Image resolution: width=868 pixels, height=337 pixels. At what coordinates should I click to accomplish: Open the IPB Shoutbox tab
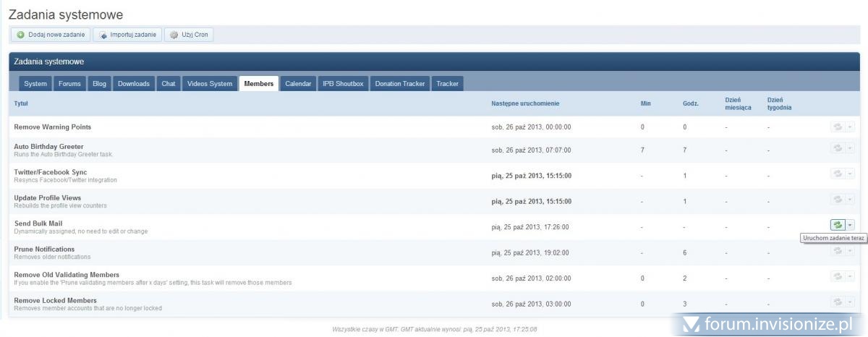coord(343,84)
